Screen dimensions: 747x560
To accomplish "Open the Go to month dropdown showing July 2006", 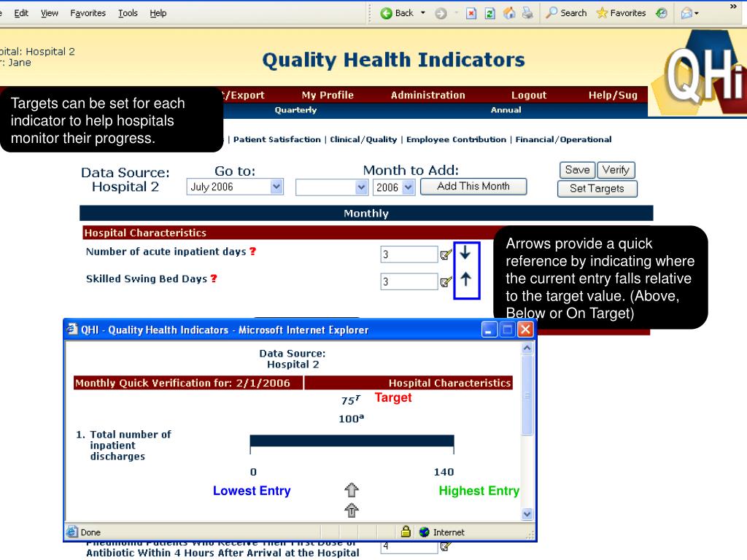I will pyautogui.click(x=235, y=187).
